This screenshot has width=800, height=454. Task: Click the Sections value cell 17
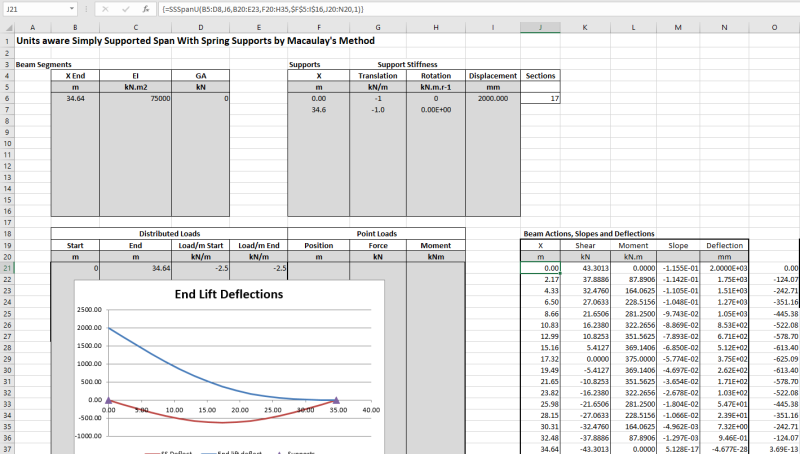[540, 98]
